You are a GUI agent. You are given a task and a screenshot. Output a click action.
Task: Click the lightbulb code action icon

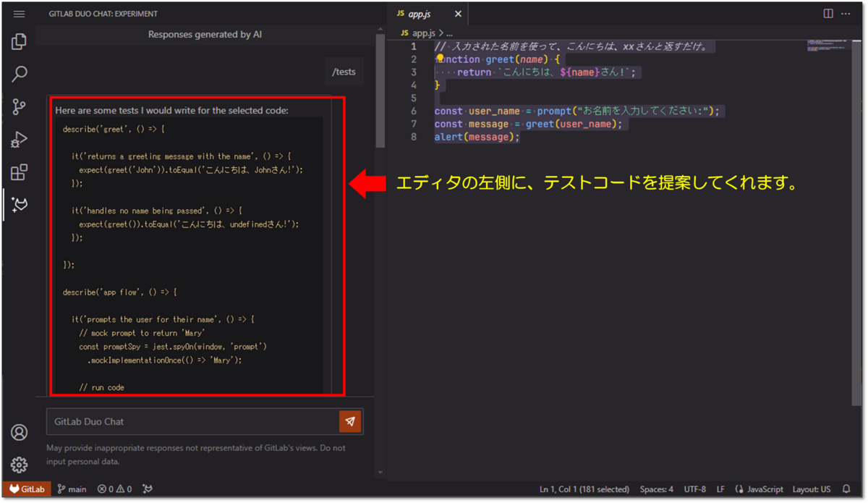click(x=440, y=59)
